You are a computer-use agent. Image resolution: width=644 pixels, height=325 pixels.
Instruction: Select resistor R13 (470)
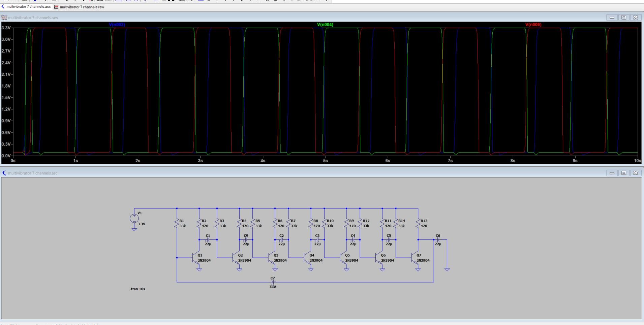[418, 223]
